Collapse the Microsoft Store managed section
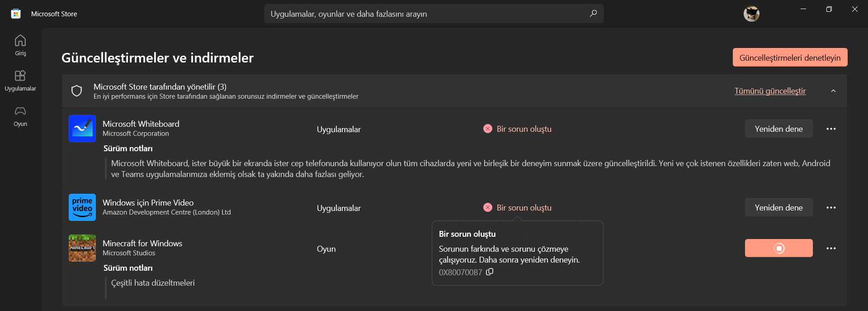This screenshot has height=311, width=868. [833, 91]
